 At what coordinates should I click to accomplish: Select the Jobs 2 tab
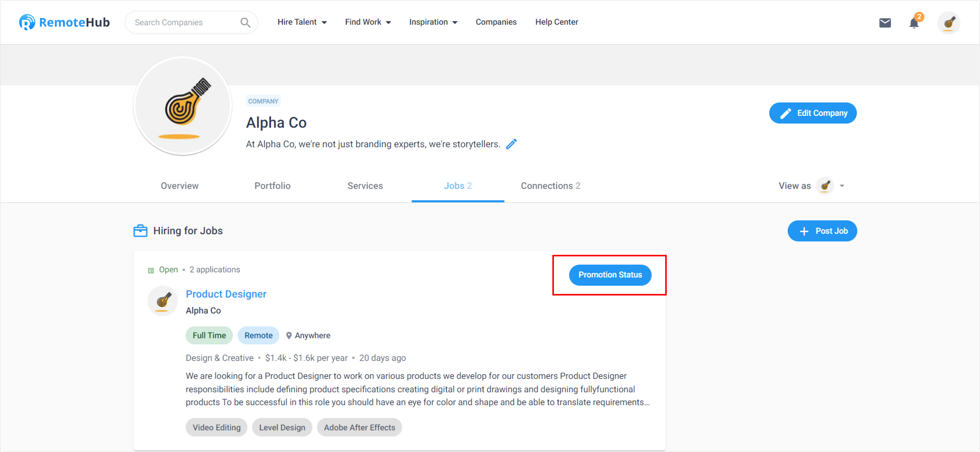click(x=458, y=186)
